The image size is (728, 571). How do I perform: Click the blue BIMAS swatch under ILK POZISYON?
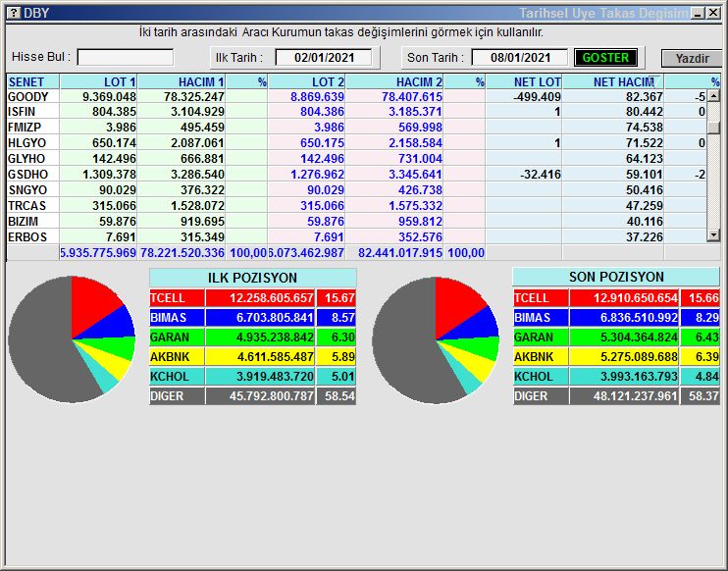[177, 318]
